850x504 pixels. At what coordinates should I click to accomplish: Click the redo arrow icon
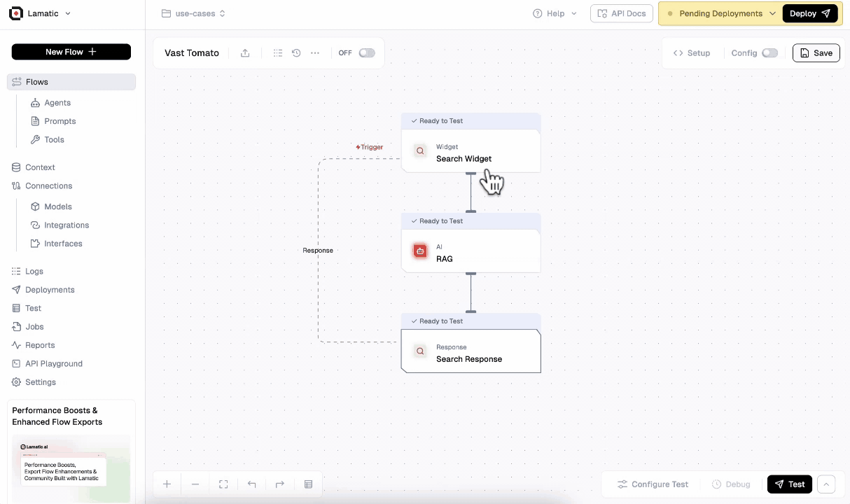pyautogui.click(x=280, y=484)
